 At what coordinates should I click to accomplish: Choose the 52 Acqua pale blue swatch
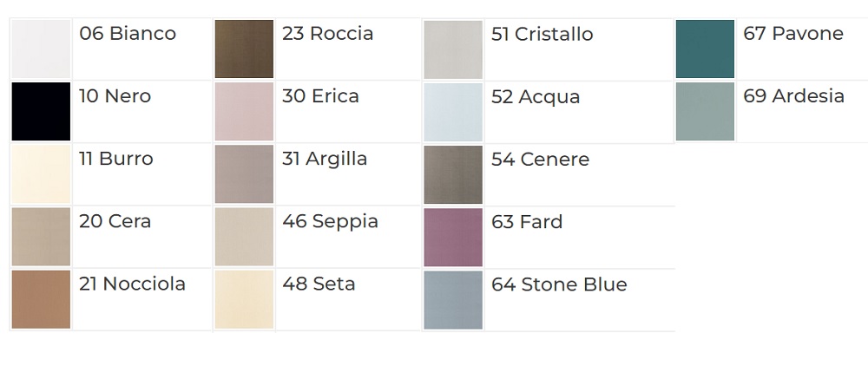pyautogui.click(x=453, y=112)
